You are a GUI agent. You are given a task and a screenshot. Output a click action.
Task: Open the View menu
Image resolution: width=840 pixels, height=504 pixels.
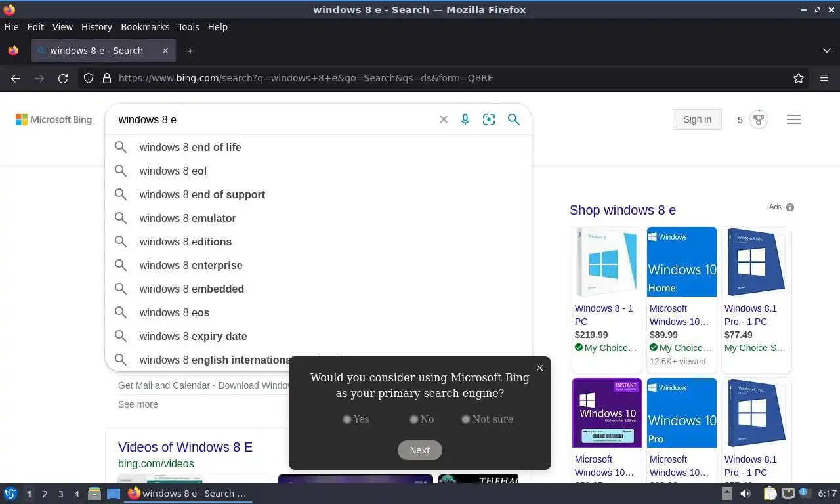point(62,27)
